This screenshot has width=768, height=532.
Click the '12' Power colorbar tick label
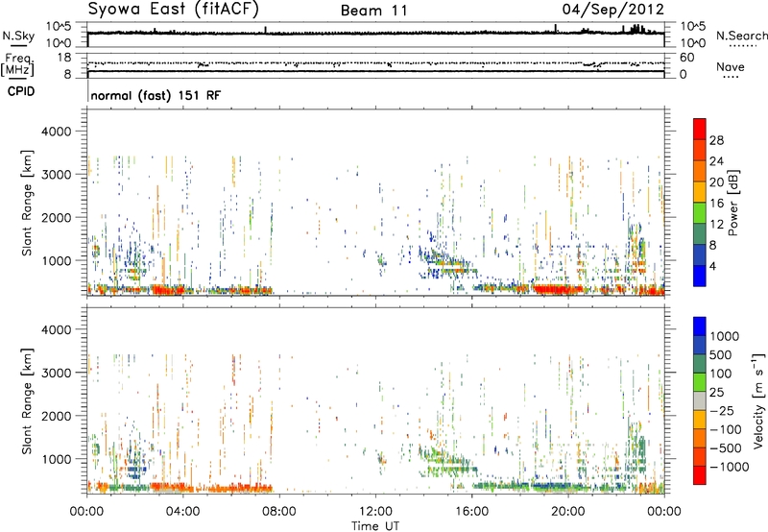pos(716,225)
